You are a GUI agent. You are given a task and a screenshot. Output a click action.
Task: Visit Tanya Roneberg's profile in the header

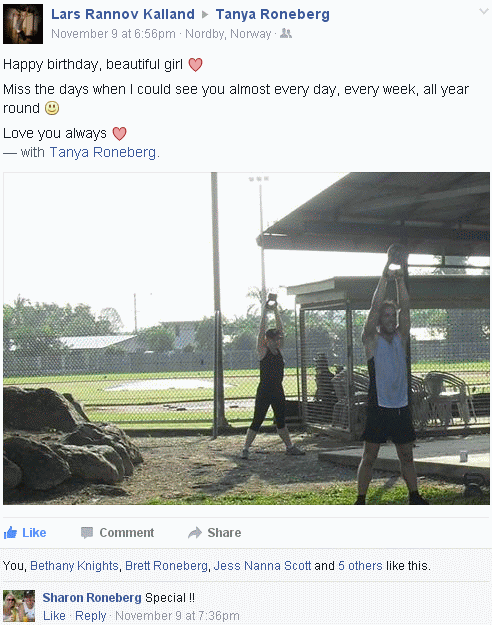[x=273, y=14]
